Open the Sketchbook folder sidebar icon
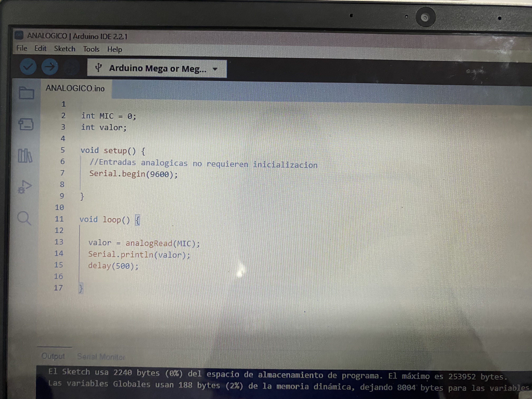 (x=26, y=93)
